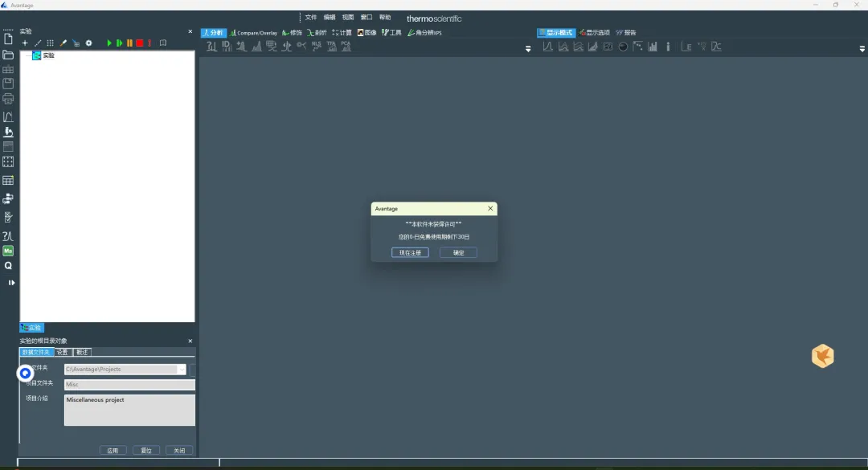Open the 文件 menu
The height and width of the screenshot is (470, 868).
311,18
